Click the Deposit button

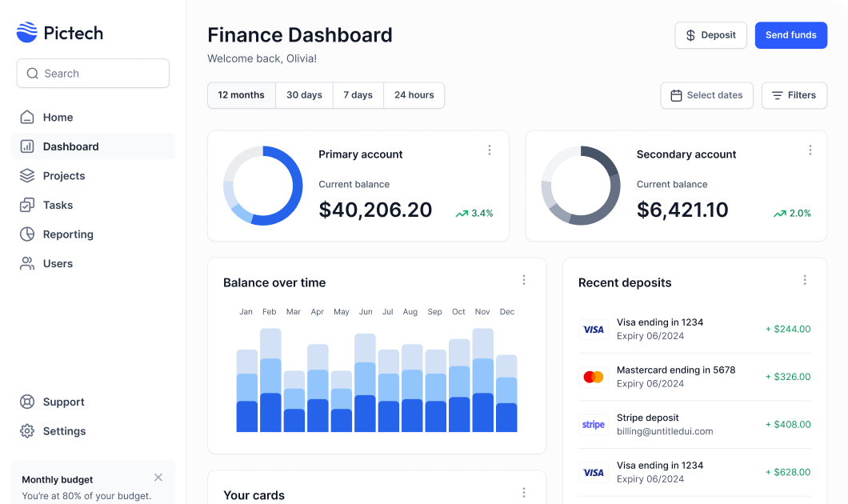pyautogui.click(x=710, y=35)
